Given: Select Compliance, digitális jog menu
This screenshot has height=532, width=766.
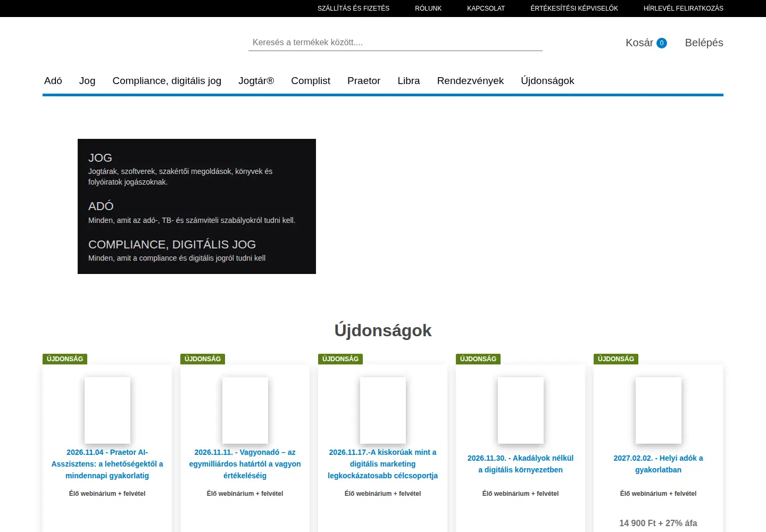Looking at the screenshot, I should pos(167,81).
